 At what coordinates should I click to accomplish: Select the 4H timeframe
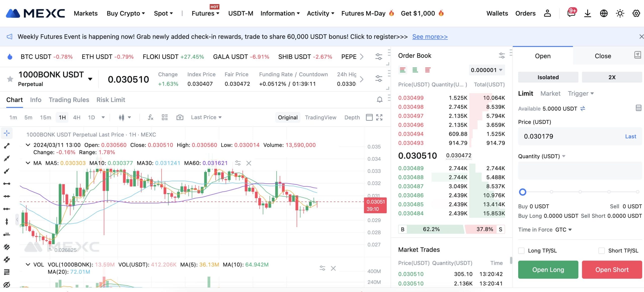(77, 118)
